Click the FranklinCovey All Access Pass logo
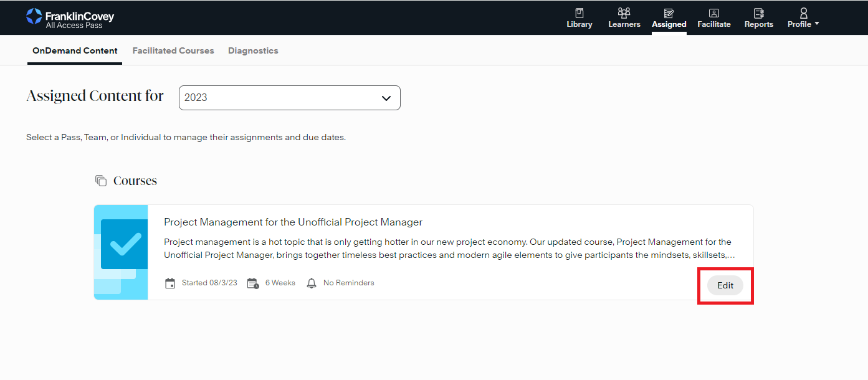Screen dimensions: 868x380 (70, 18)
